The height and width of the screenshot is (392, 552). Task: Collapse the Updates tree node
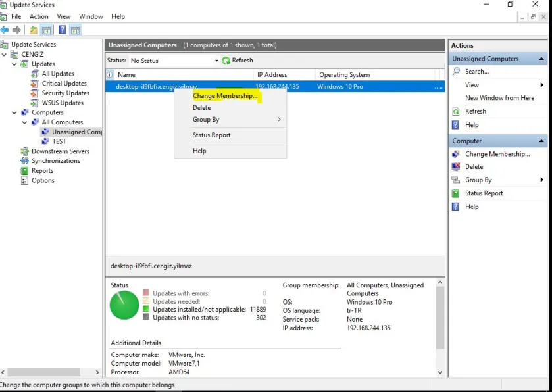(14, 64)
